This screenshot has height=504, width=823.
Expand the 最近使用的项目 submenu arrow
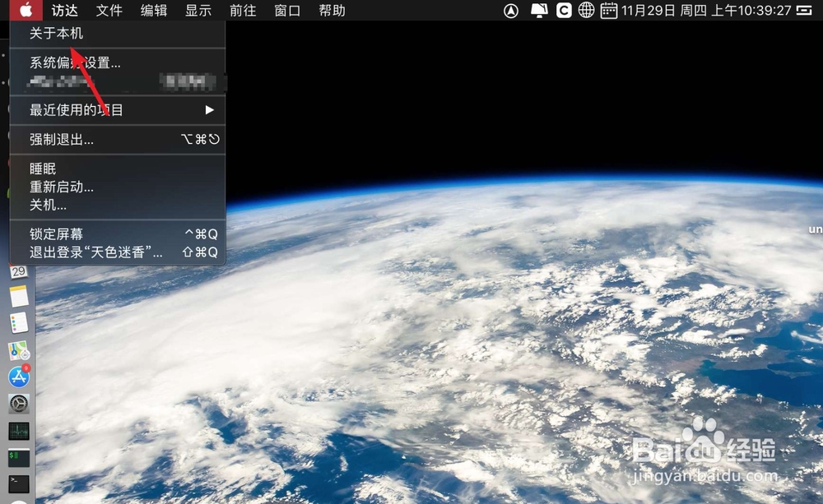[209, 110]
